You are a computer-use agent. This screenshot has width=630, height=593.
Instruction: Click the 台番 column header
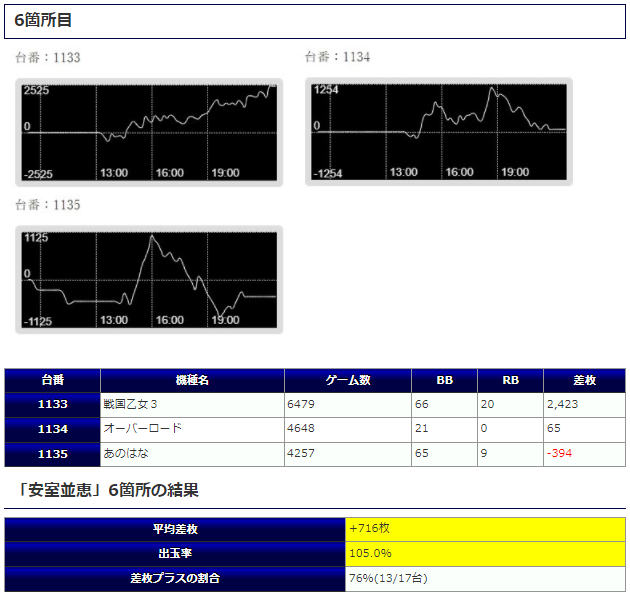pyautogui.click(x=53, y=381)
